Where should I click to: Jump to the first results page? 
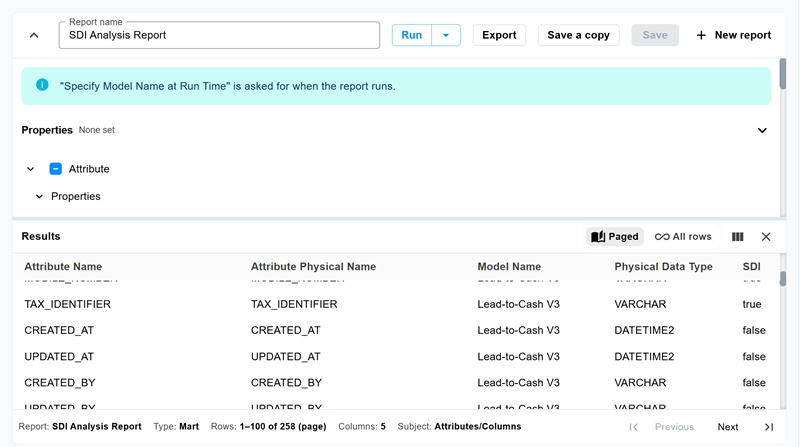tap(633, 427)
